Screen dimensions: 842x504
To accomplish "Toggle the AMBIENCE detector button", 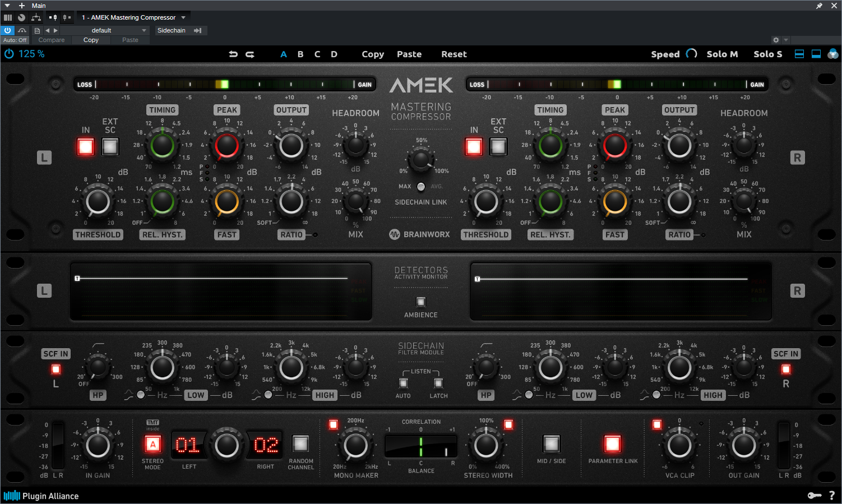I will [421, 302].
